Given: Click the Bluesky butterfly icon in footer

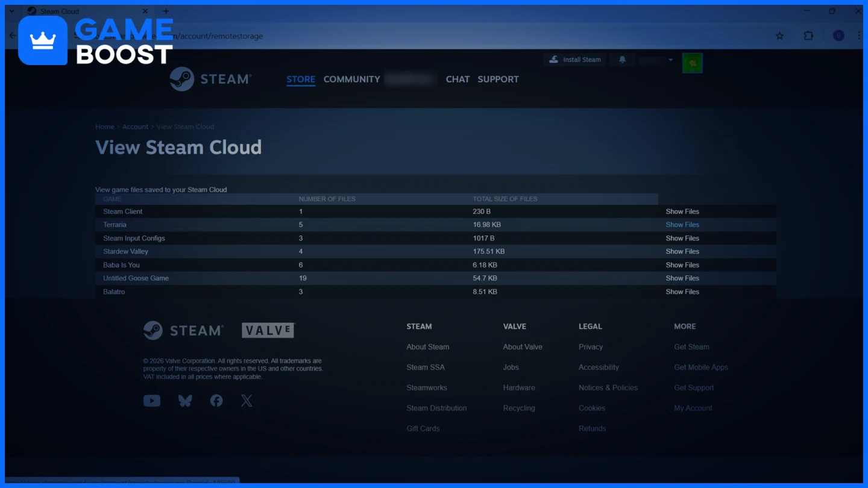Looking at the screenshot, I should pyautogui.click(x=184, y=400).
